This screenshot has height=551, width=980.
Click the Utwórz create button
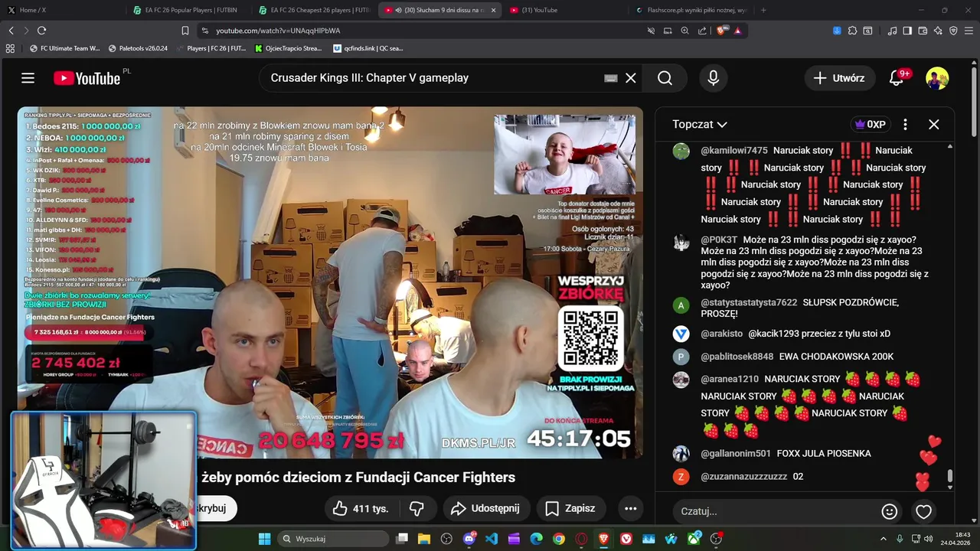(x=838, y=78)
